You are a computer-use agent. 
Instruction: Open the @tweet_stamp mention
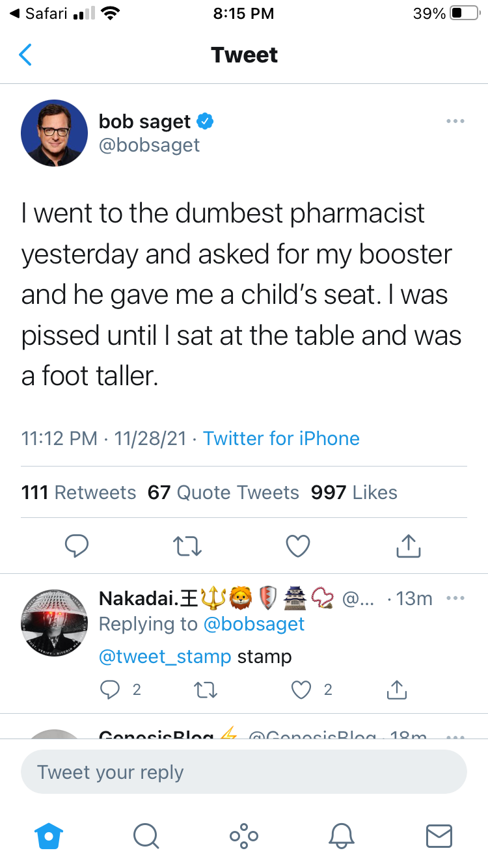165,657
